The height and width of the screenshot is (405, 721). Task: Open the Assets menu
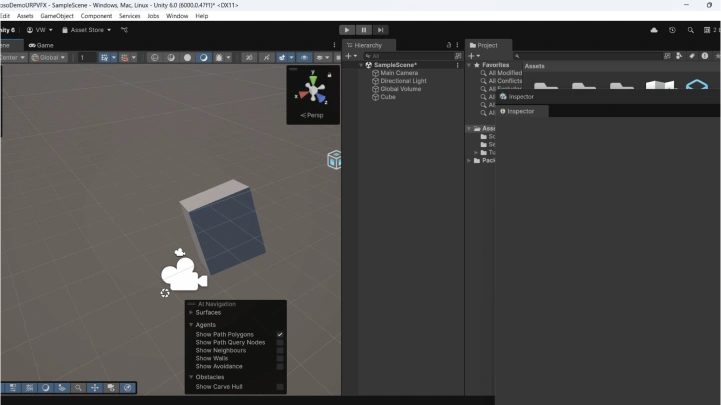click(x=25, y=16)
